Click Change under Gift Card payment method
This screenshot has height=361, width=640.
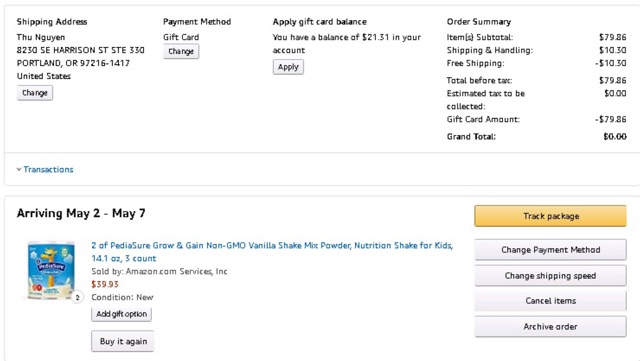point(181,51)
